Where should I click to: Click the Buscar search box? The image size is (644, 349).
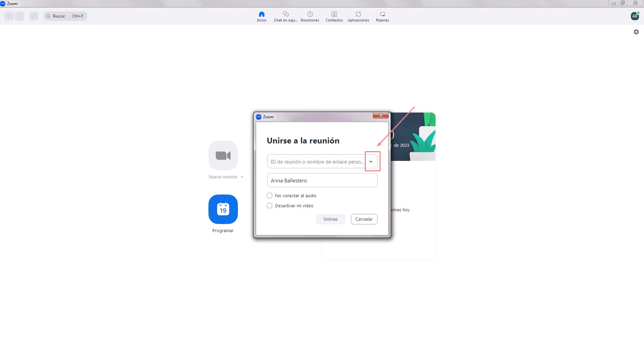[x=65, y=16]
